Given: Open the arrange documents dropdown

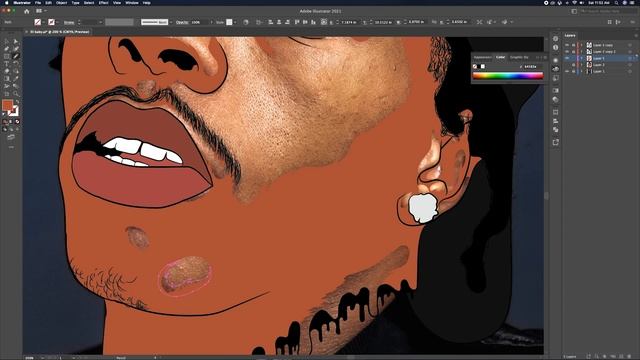Looking at the screenshot, I should pyautogui.click(x=41, y=11).
